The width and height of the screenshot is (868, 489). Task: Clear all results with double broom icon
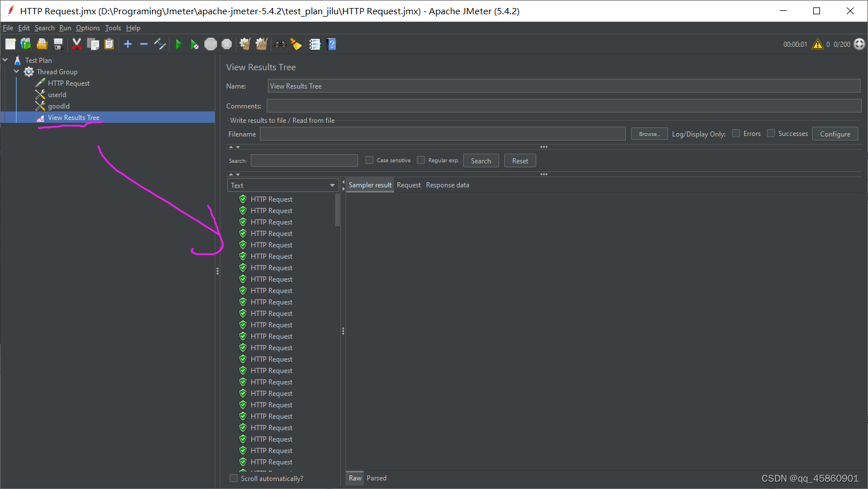[x=262, y=44]
